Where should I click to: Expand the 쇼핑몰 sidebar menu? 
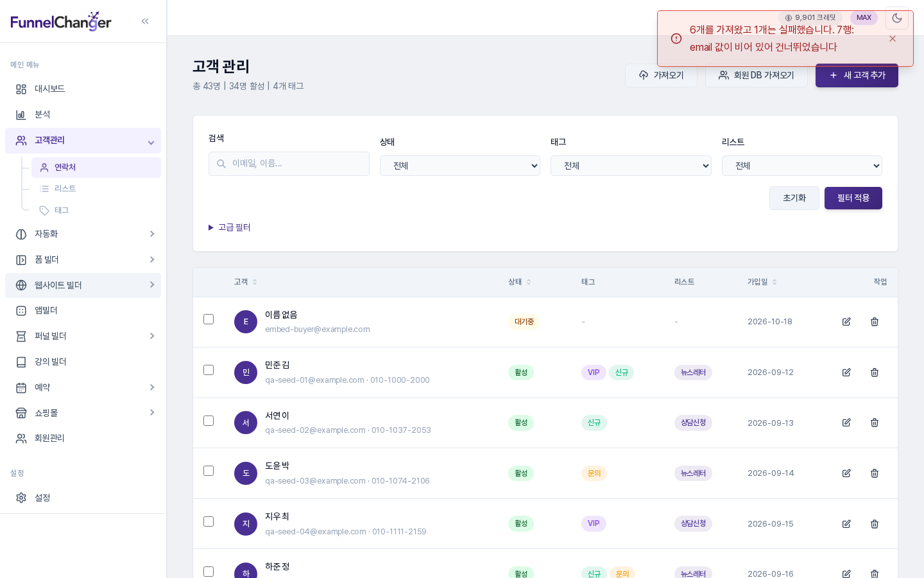(83, 413)
